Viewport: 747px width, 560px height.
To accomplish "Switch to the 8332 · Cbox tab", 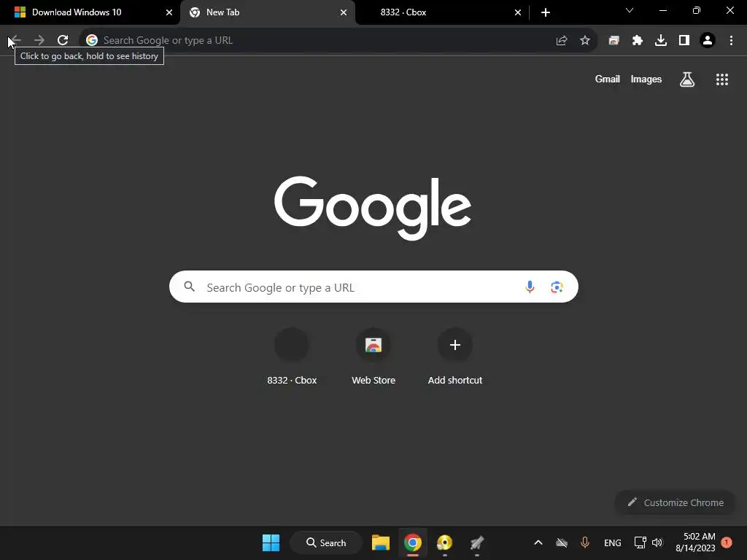I will point(442,12).
